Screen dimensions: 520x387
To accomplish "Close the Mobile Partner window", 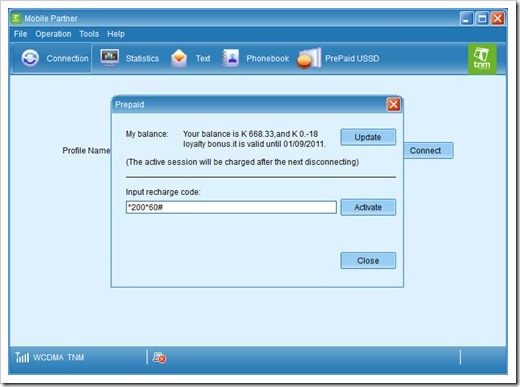I will [x=497, y=18].
